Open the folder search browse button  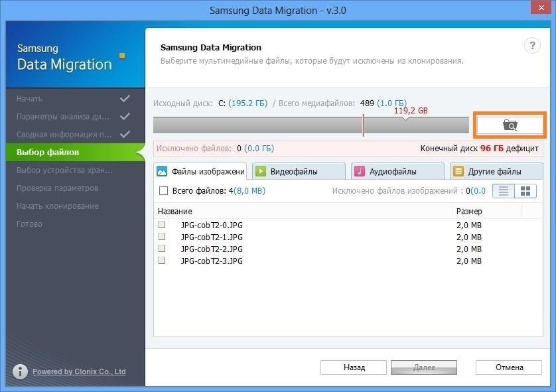pyautogui.click(x=510, y=125)
